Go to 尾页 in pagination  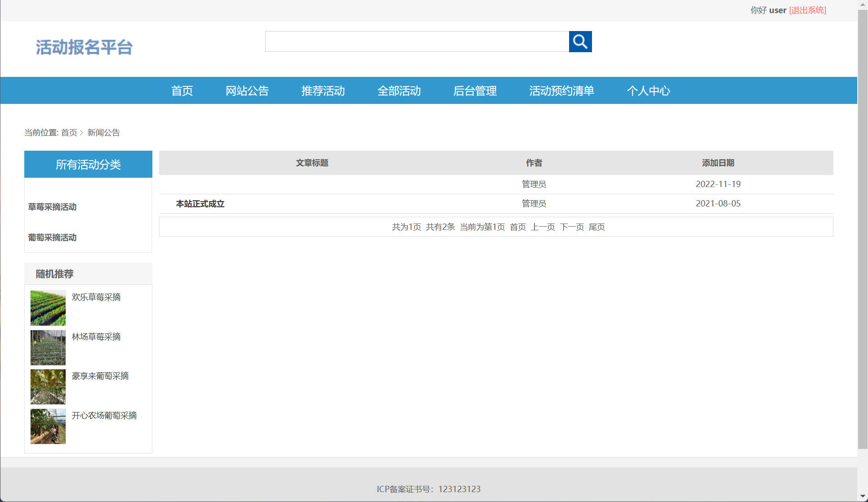pyautogui.click(x=597, y=227)
